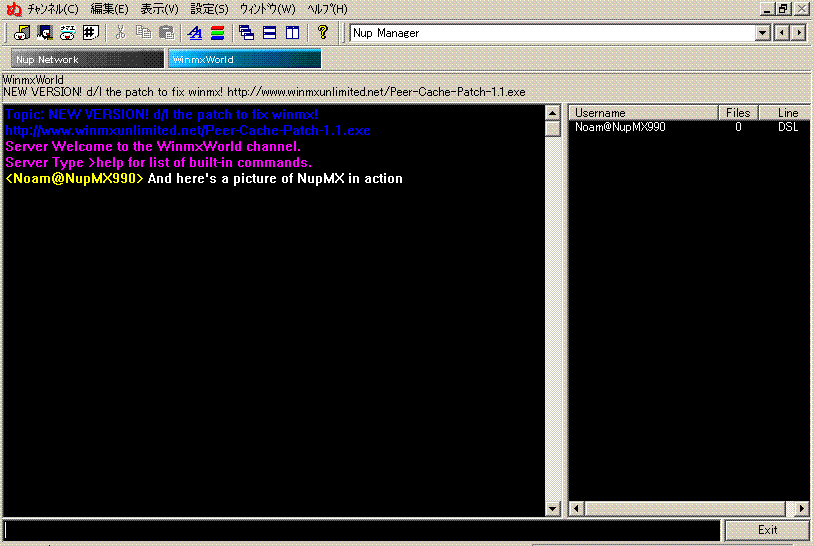
Task: Select user Noam@NupMX990 in the user list
Action: [x=620, y=127]
